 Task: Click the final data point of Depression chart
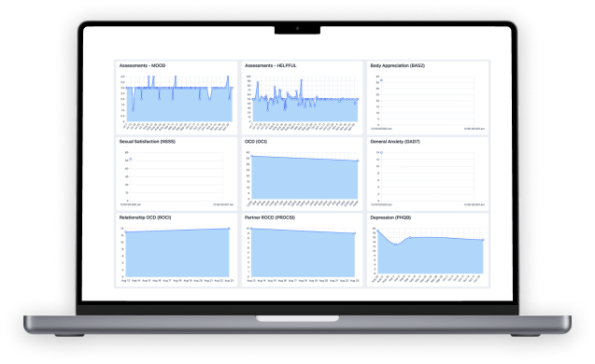pos(483,240)
